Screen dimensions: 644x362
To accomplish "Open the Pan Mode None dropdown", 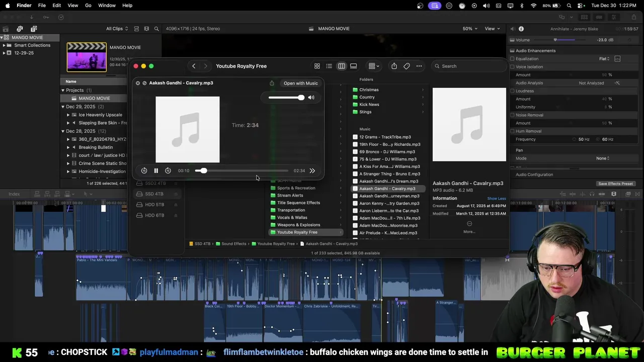I will pos(603,158).
